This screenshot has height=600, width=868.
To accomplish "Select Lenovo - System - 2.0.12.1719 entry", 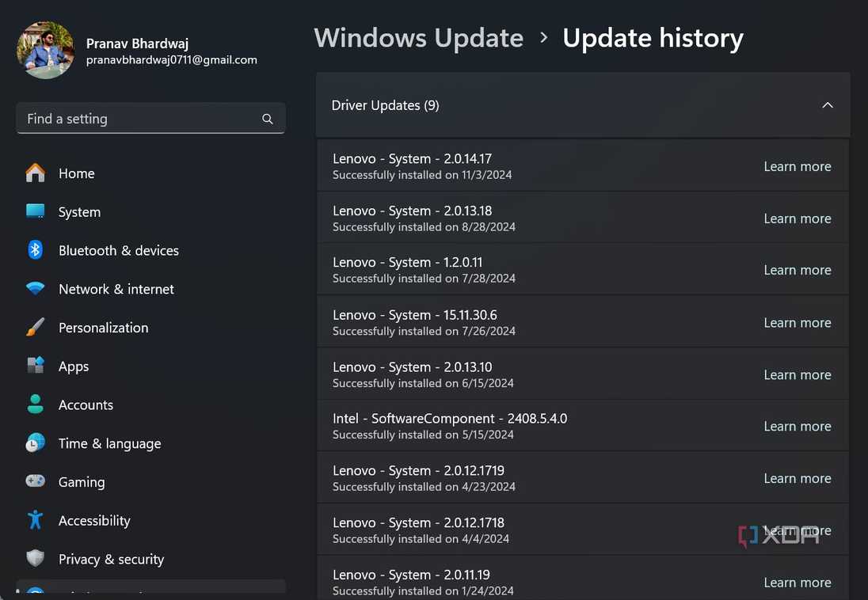I will coord(583,477).
